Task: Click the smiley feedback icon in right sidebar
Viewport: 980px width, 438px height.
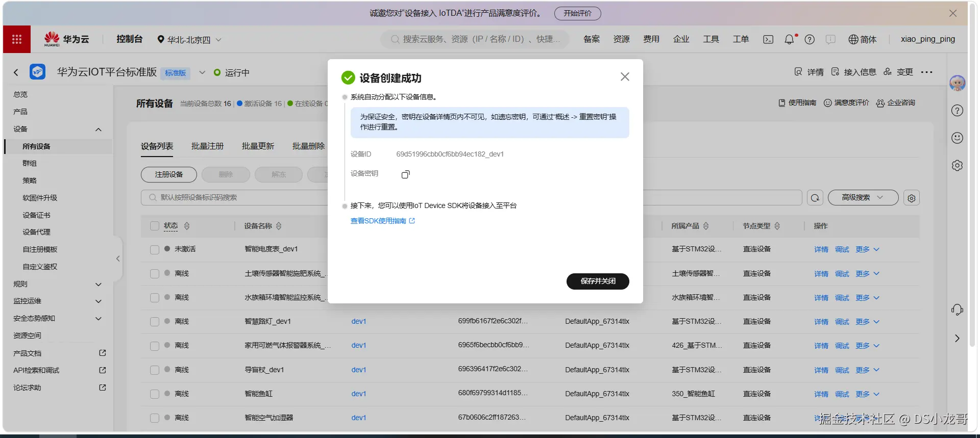Action: (x=957, y=138)
